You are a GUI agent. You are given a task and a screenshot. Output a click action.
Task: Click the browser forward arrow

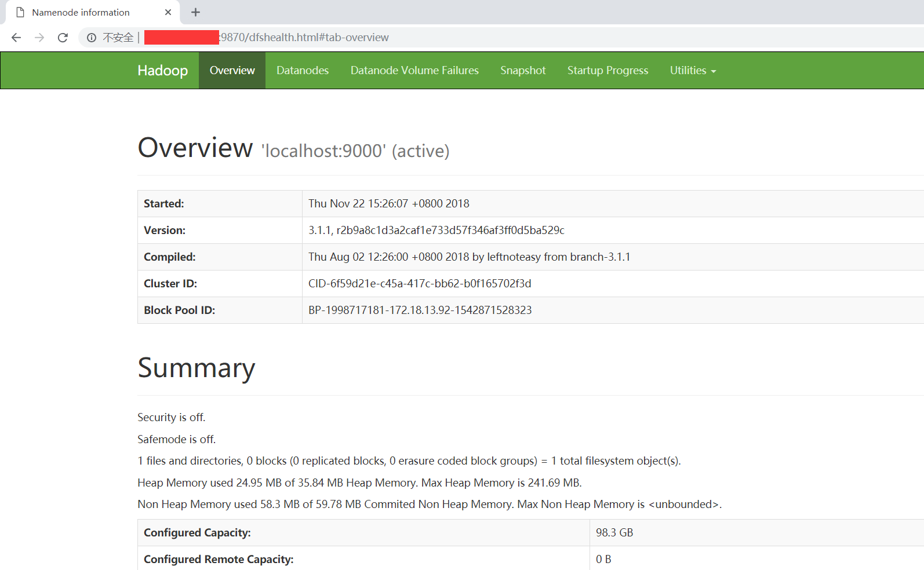coord(39,38)
